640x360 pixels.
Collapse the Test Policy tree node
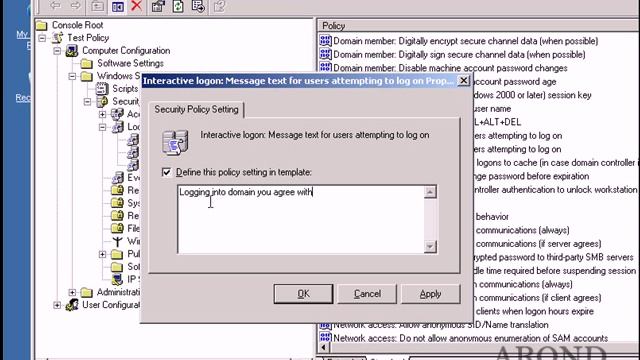coord(42,39)
